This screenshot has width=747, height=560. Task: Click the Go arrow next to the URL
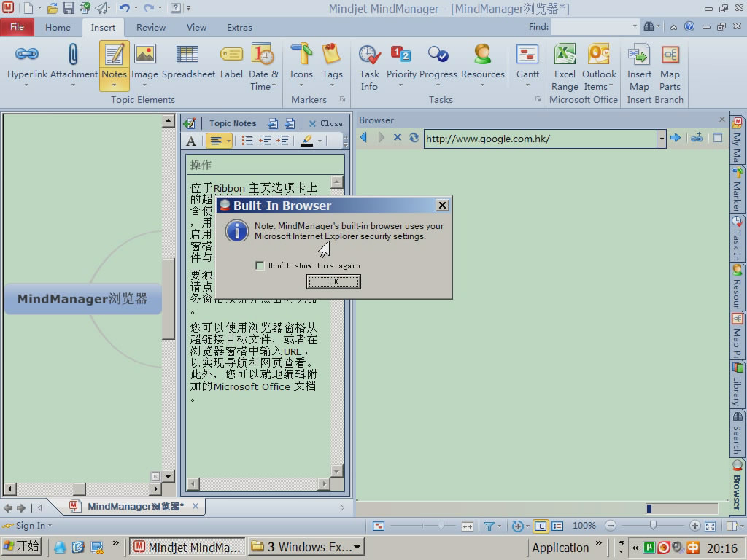675,138
